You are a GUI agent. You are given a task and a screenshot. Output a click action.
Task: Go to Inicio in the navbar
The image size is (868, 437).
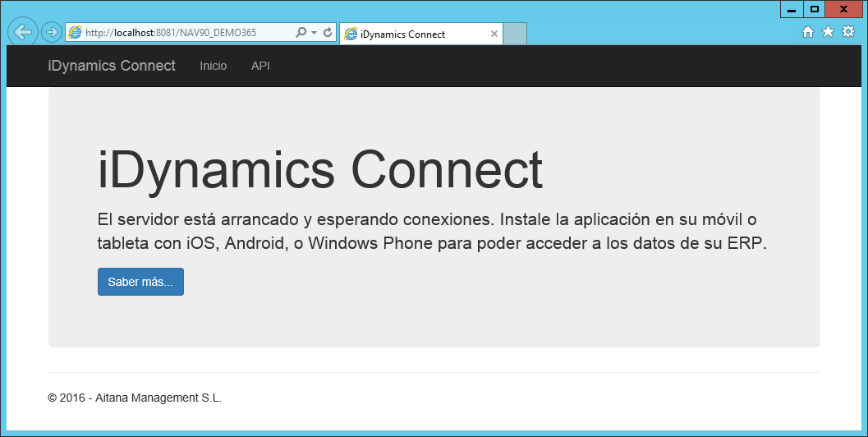point(214,66)
